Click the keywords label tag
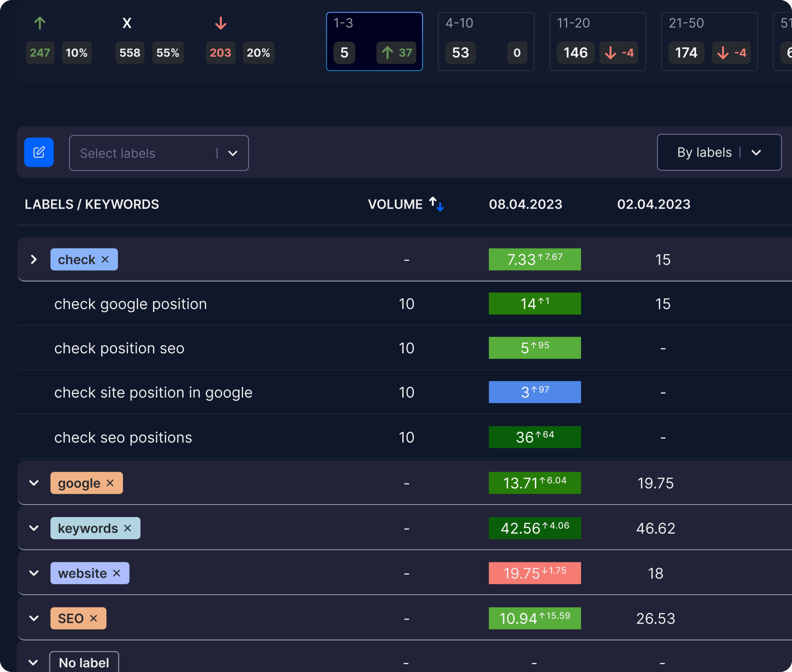 95,528
